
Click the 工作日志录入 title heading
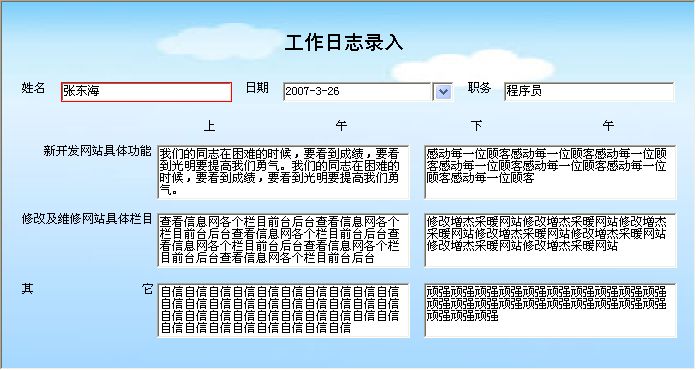pyautogui.click(x=344, y=43)
